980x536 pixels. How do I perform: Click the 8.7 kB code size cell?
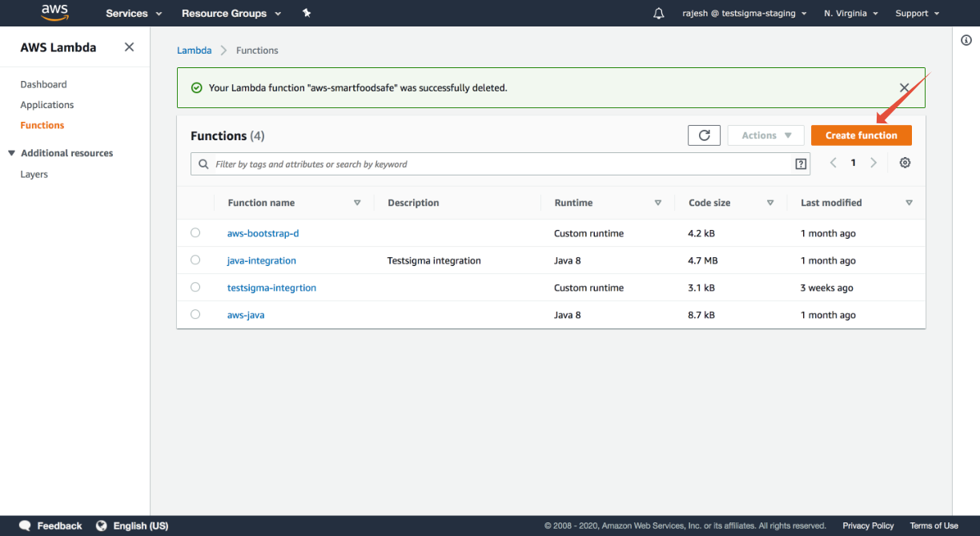pyautogui.click(x=701, y=315)
